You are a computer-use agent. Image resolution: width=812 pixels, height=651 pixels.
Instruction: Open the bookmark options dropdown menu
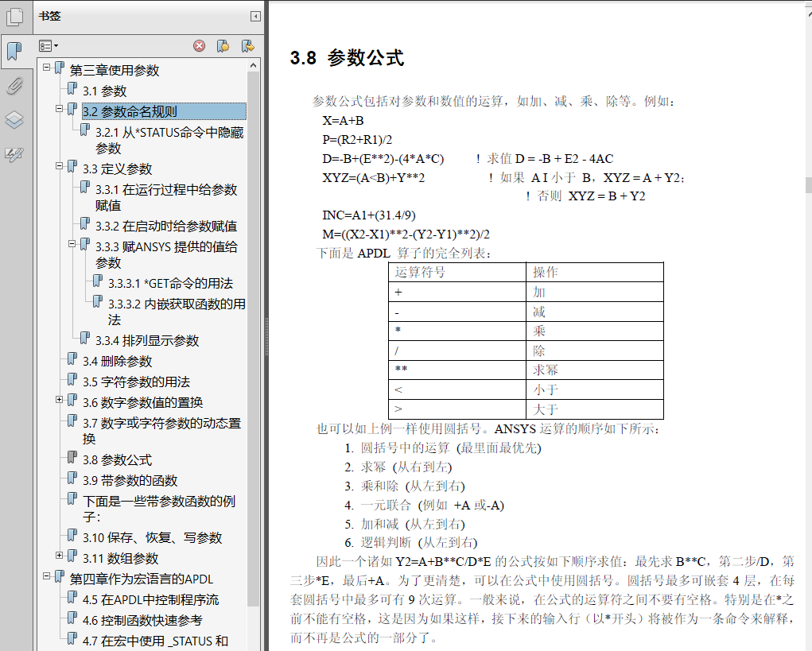coord(49,46)
